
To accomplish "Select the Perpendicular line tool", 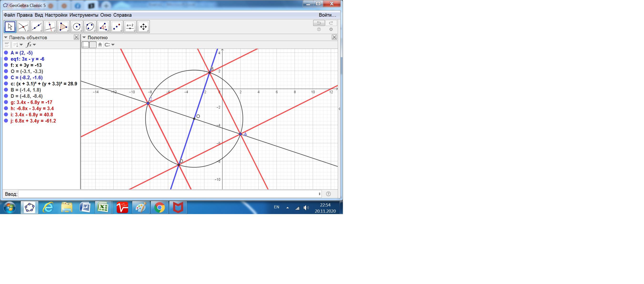I will pyautogui.click(x=50, y=26).
